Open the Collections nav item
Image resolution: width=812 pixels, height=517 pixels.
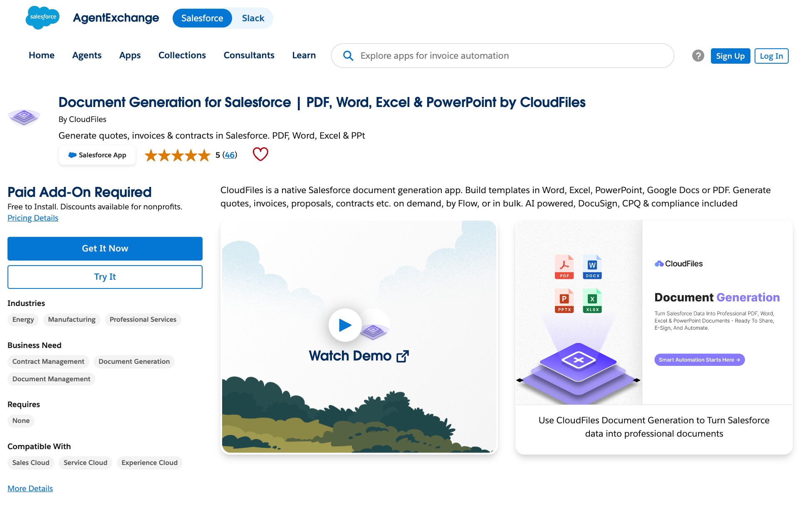[182, 55]
